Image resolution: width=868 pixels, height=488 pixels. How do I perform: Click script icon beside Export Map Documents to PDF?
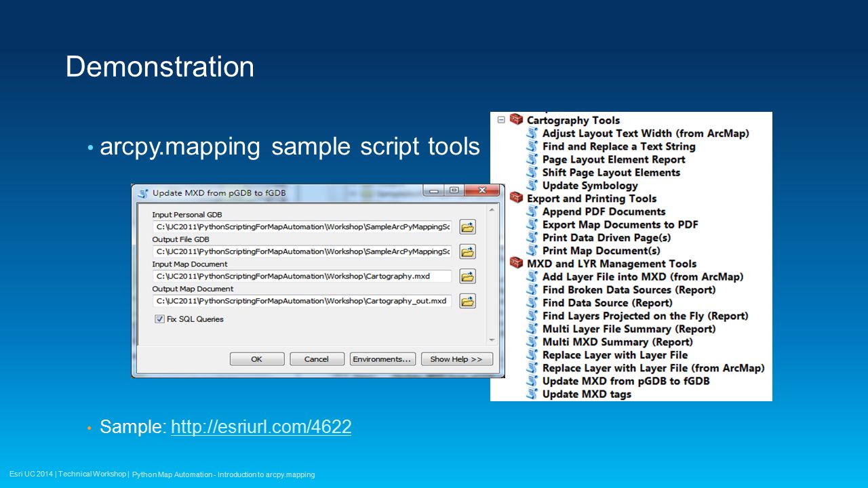(532, 224)
